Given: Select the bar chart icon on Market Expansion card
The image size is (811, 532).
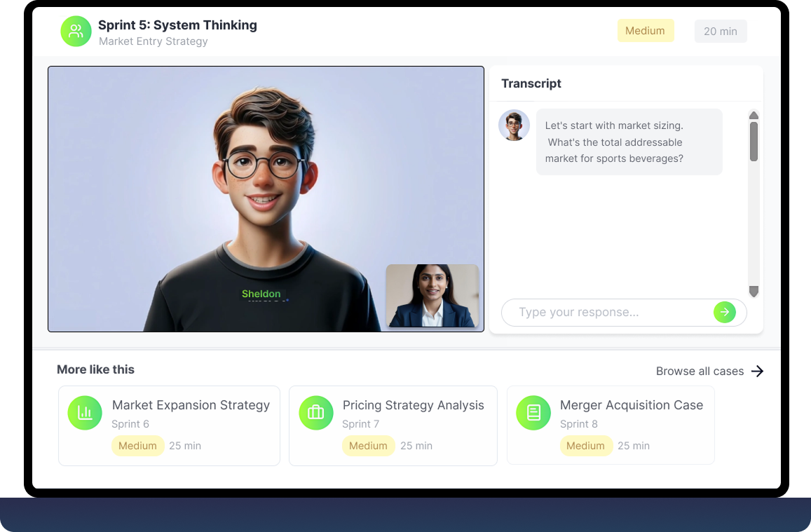Looking at the screenshot, I should pos(85,413).
